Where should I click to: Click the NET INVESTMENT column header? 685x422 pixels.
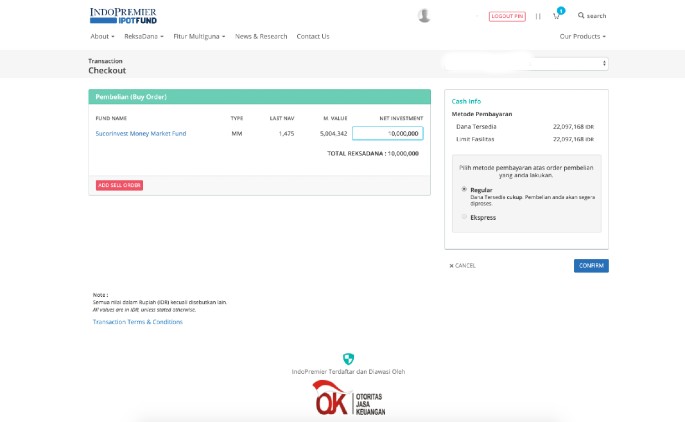(x=401, y=118)
